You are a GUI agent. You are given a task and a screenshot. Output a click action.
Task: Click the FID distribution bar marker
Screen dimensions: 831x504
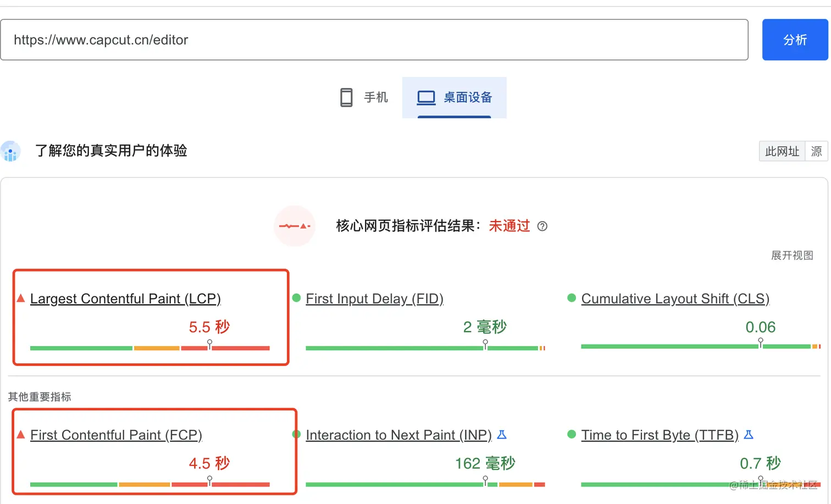pos(485,345)
